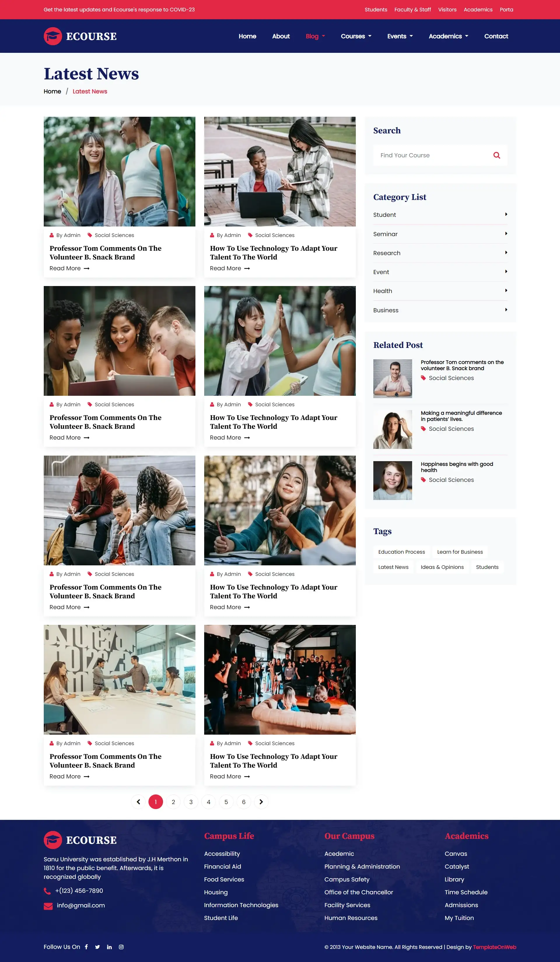
Task: Click TemplateOnWeb link in footer
Action: click(x=494, y=947)
